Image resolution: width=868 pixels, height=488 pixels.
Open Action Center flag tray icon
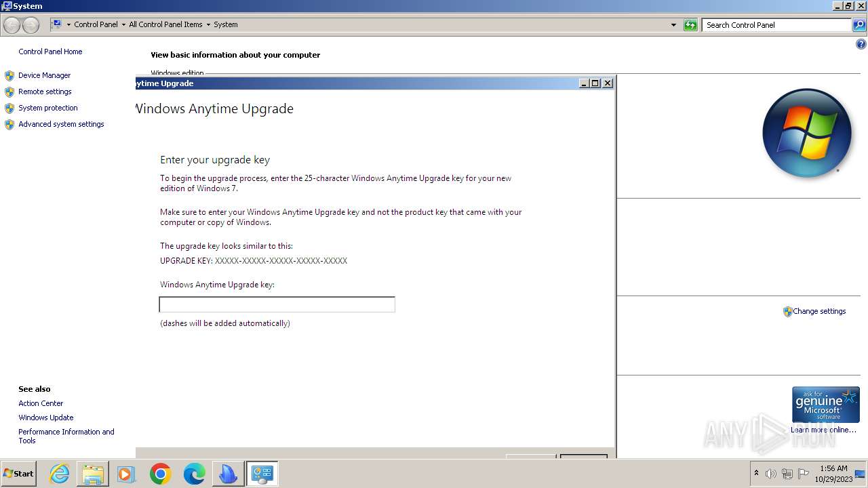click(x=804, y=474)
